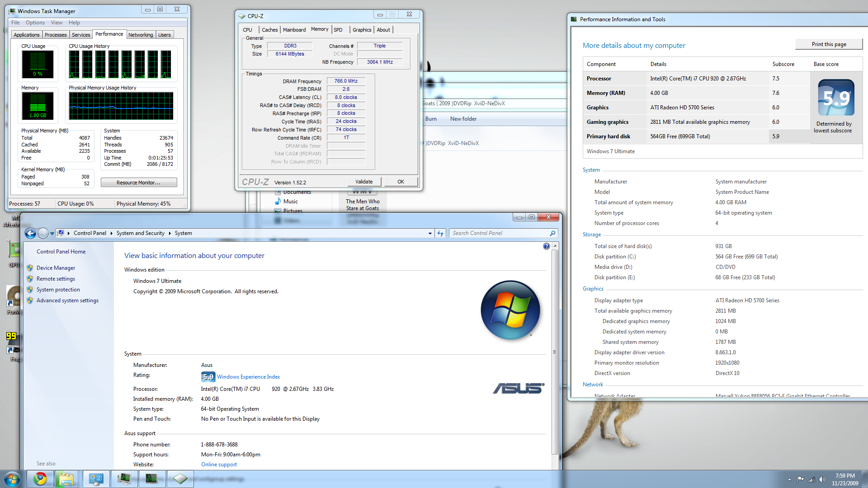Open Advanced system settings link
The image size is (868, 488).
[67, 300]
